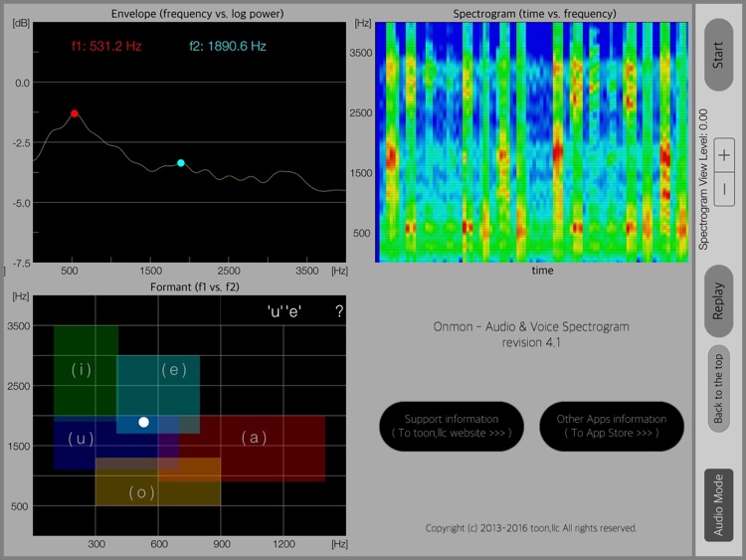The width and height of the screenshot is (746, 560).
Task: Open Support information toon,llc website link
Action: pyautogui.click(x=453, y=427)
